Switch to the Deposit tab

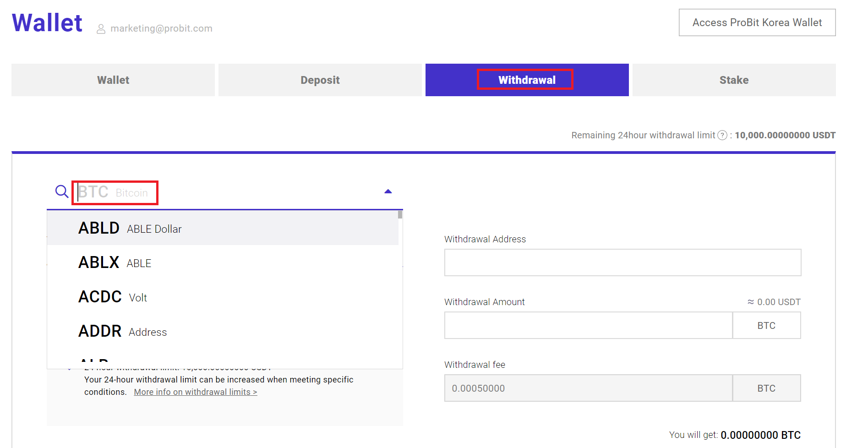coord(320,80)
